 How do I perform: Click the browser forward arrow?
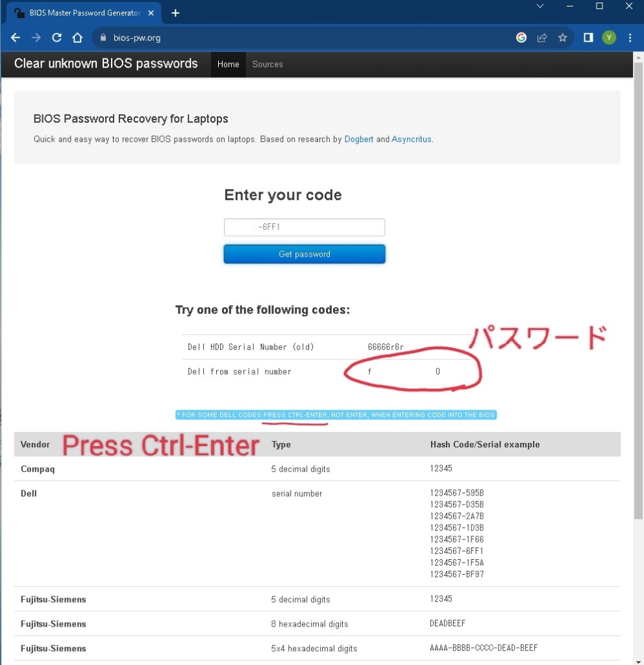click(x=36, y=38)
